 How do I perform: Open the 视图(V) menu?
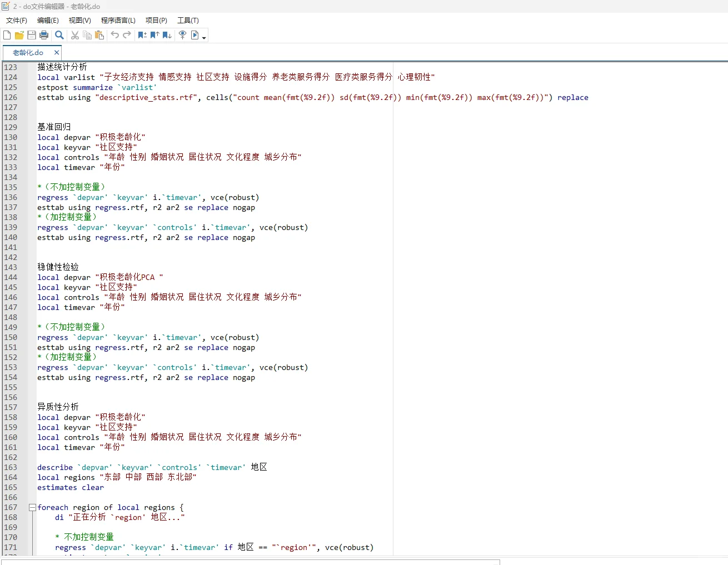coord(79,21)
